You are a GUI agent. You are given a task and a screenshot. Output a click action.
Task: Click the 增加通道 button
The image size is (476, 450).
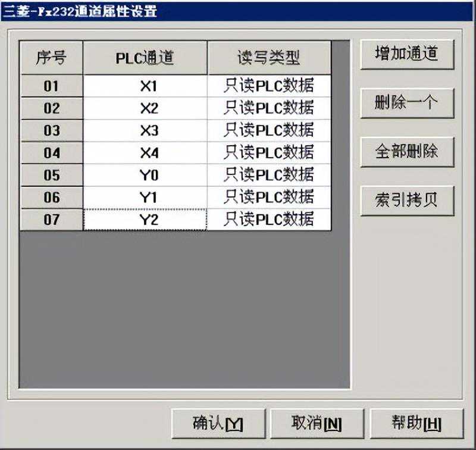[x=407, y=54]
